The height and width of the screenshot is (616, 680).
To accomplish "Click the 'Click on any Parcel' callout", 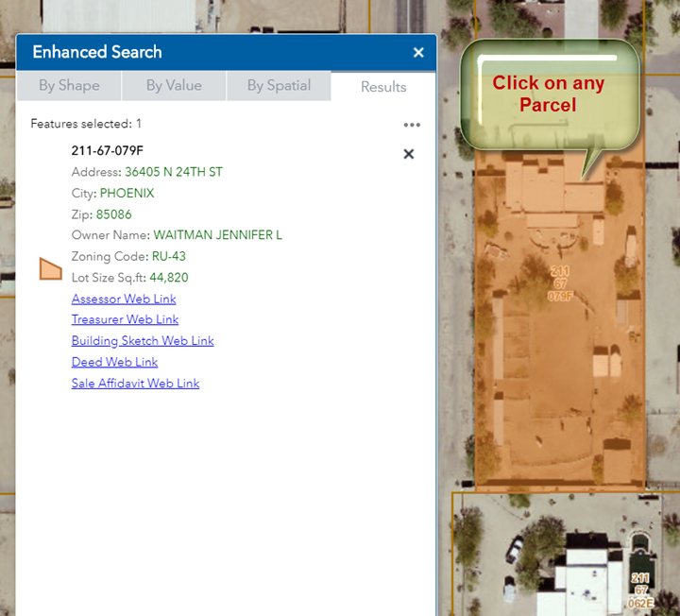I will point(548,94).
